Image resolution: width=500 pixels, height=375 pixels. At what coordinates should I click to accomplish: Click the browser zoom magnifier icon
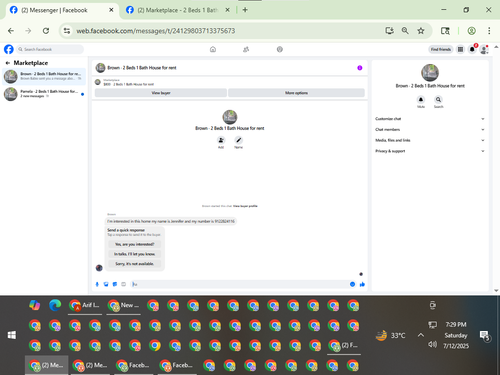pyautogui.click(x=405, y=31)
